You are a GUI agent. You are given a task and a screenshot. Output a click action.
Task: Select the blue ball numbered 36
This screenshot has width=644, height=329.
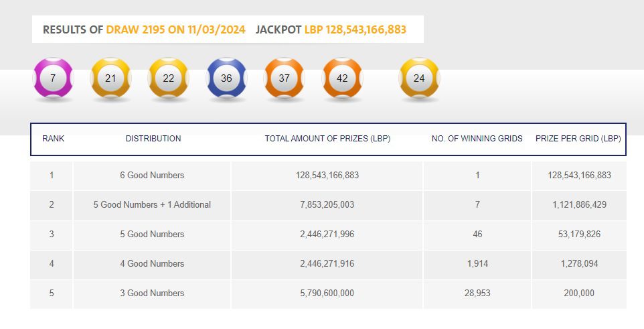pyautogui.click(x=226, y=78)
